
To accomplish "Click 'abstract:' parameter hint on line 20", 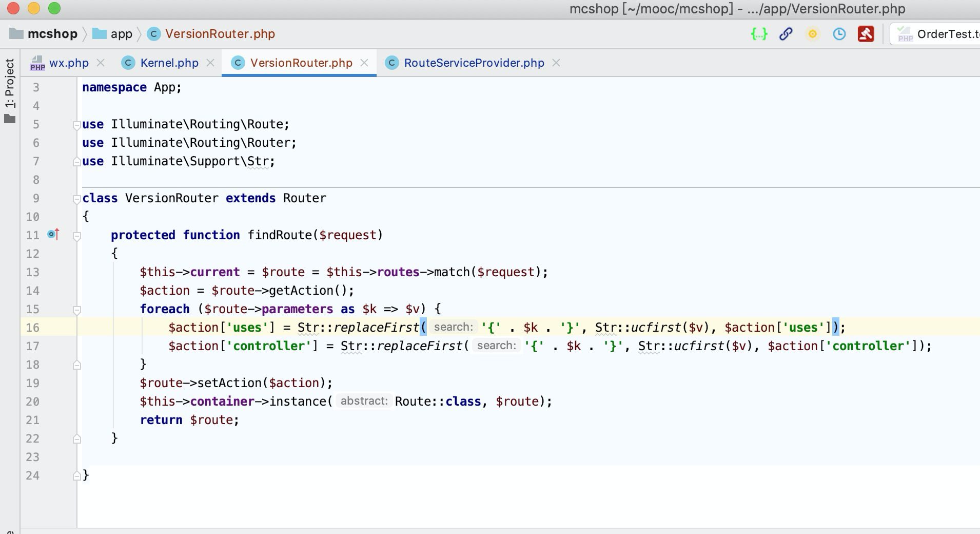I will [364, 401].
